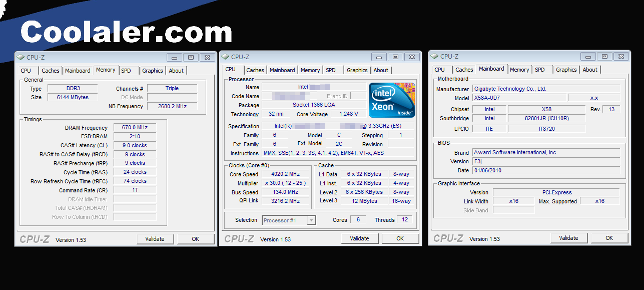Viewport: 644px width, 290px height.
Task: Click the Command Rate 1T value
Action: tap(135, 190)
